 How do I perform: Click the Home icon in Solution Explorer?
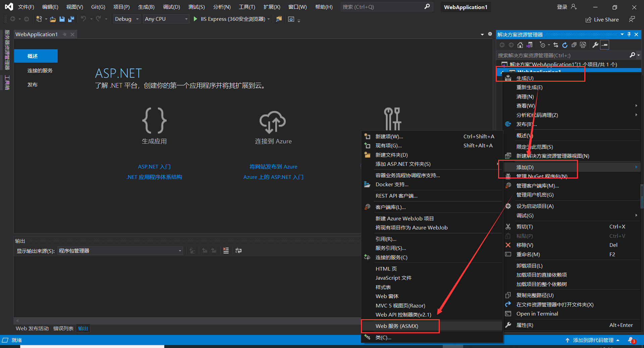tap(520, 45)
